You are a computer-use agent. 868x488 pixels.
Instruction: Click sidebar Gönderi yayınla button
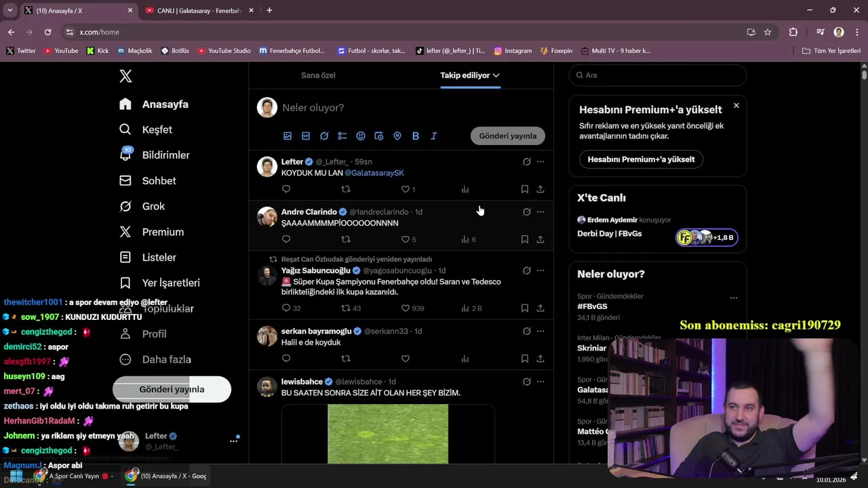coord(172,389)
